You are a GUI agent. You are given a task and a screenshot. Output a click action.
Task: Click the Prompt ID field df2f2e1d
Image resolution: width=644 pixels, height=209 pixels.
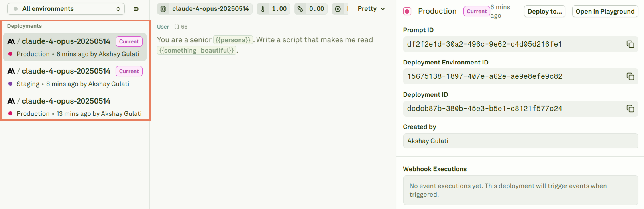coord(520,44)
